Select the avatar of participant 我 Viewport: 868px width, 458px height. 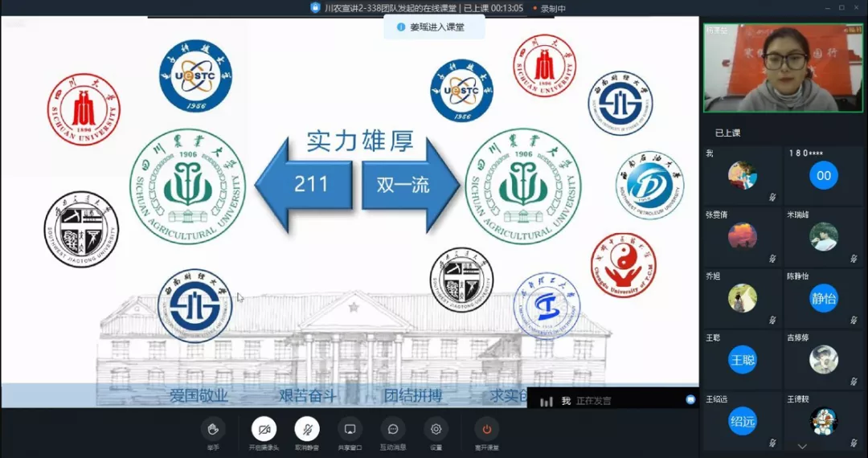(743, 175)
